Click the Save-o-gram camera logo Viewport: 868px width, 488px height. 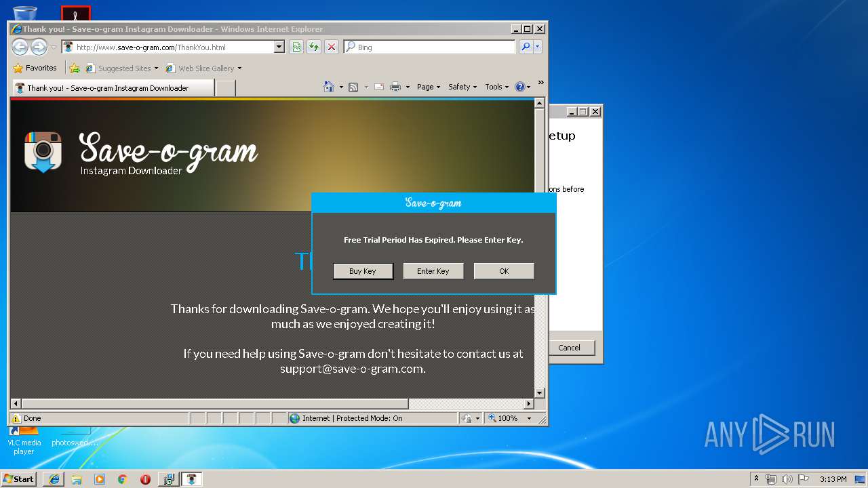point(43,152)
